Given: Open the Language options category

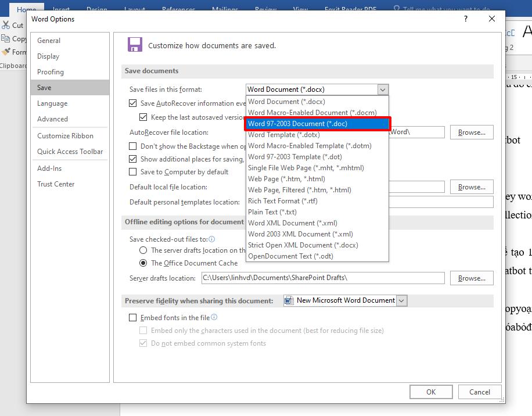Looking at the screenshot, I should tap(70, 103).
